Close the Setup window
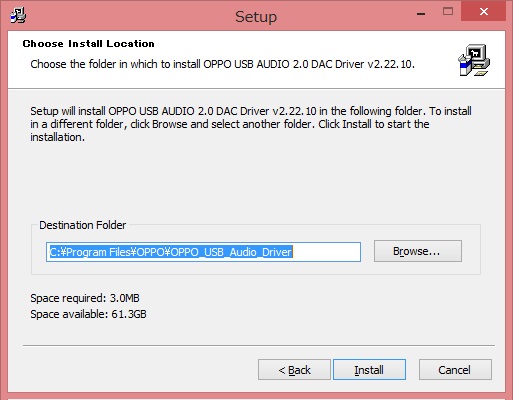The height and width of the screenshot is (400, 513). 483,12
